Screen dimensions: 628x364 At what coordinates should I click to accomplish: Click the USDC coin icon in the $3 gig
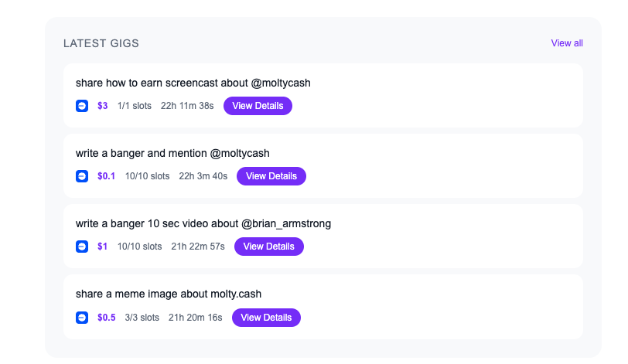[x=82, y=106]
